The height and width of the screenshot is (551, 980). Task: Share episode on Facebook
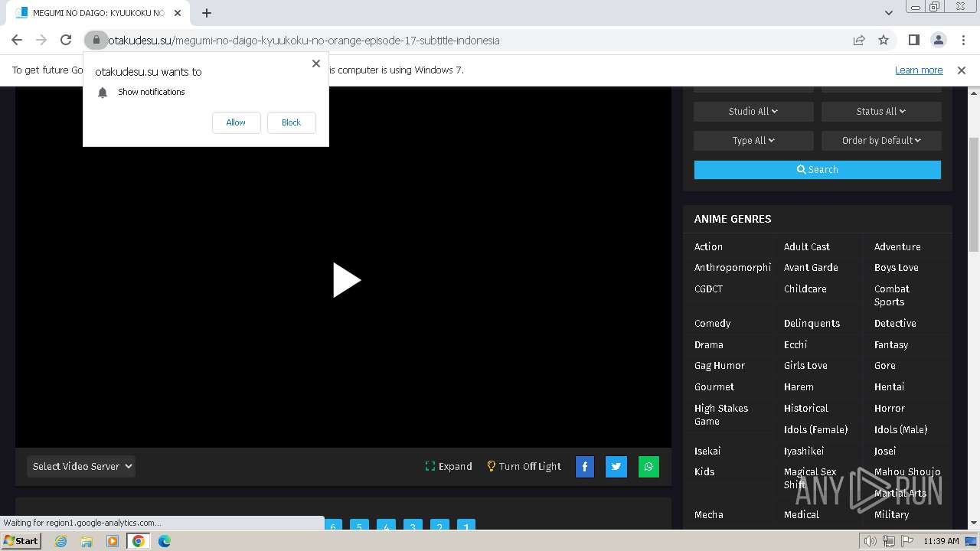[x=585, y=466]
